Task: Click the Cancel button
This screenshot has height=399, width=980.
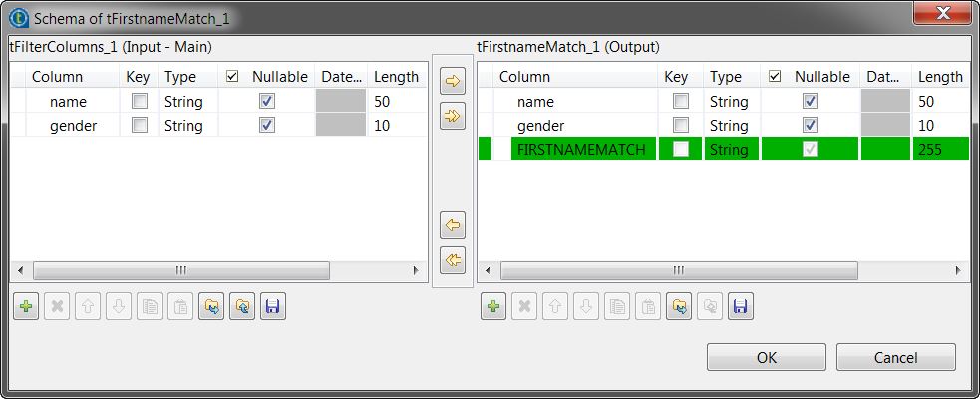Action: click(x=895, y=357)
